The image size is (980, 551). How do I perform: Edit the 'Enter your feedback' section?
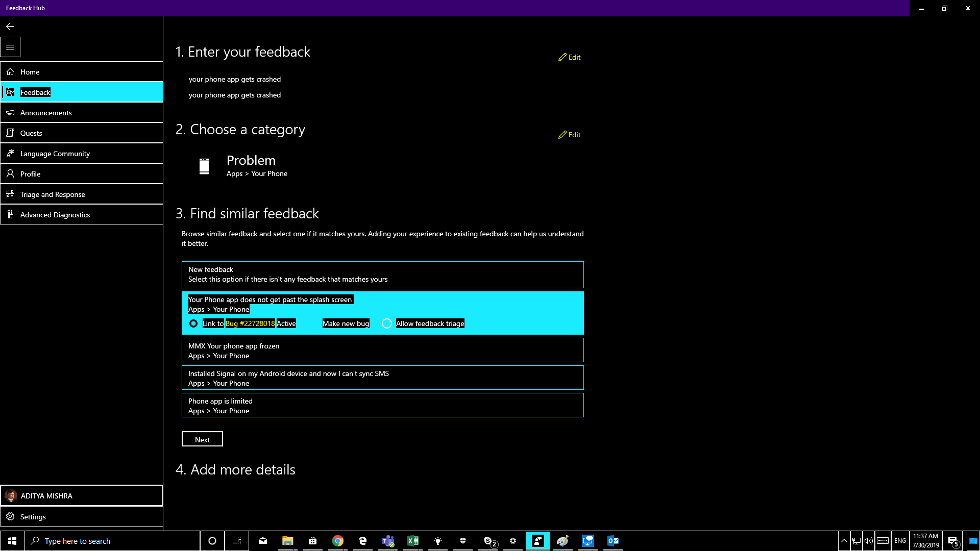570,57
